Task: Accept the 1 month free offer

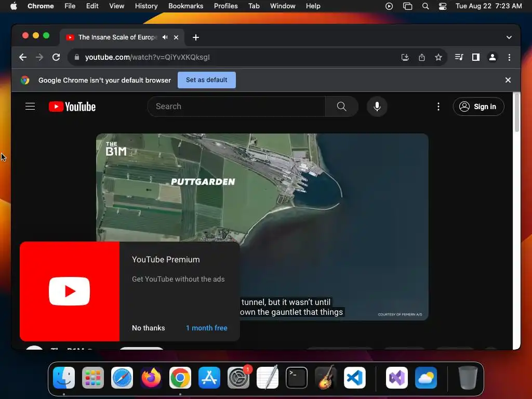Action: 207,328
